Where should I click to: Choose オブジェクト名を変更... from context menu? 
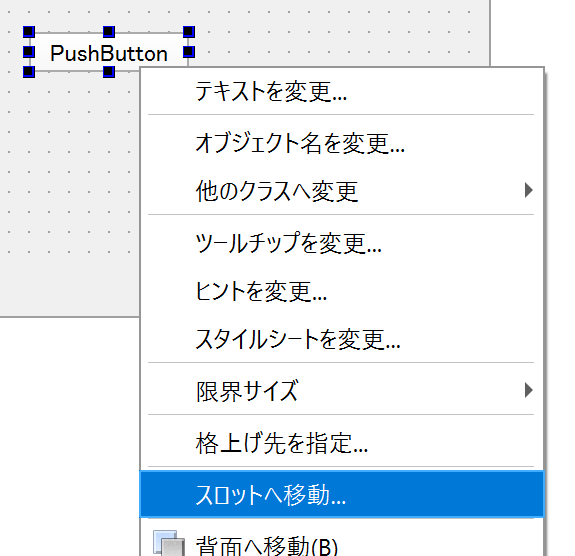pyautogui.click(x=341, y=143)
